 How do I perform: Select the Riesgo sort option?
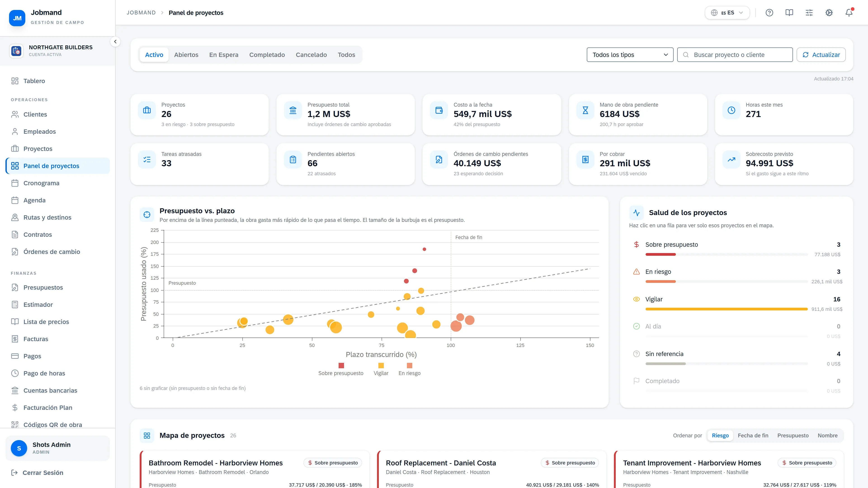click(720, 435)
